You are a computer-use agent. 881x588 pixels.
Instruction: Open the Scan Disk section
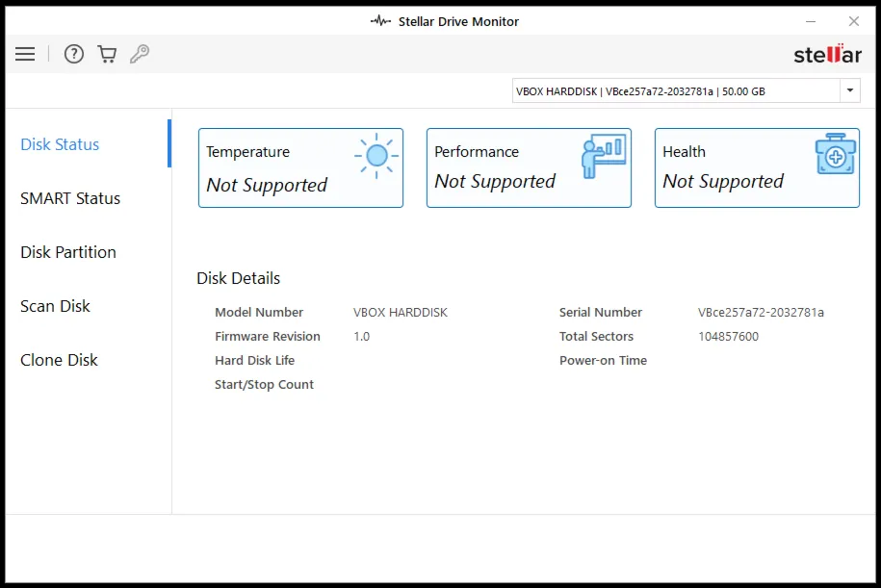pos(55,306)
